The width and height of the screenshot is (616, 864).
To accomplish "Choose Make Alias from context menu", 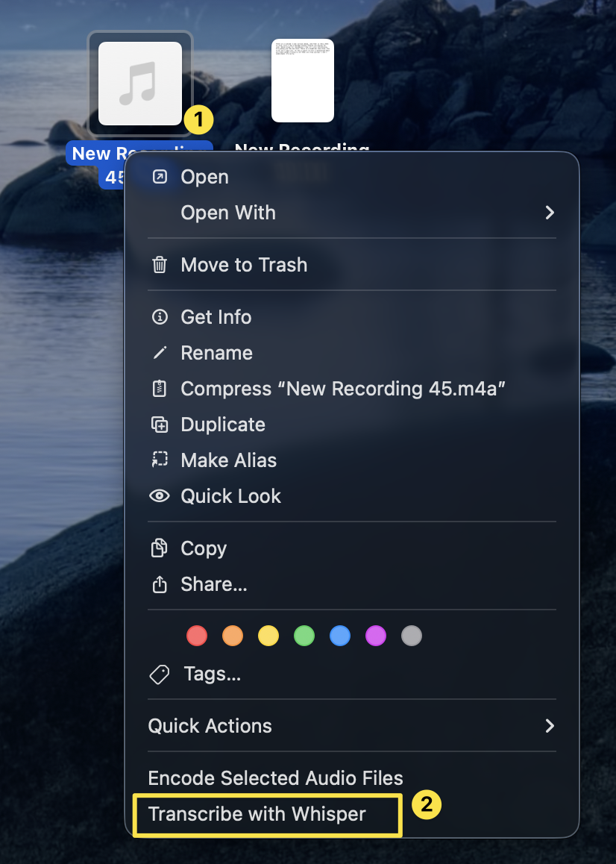I will (x=228, y=460).
